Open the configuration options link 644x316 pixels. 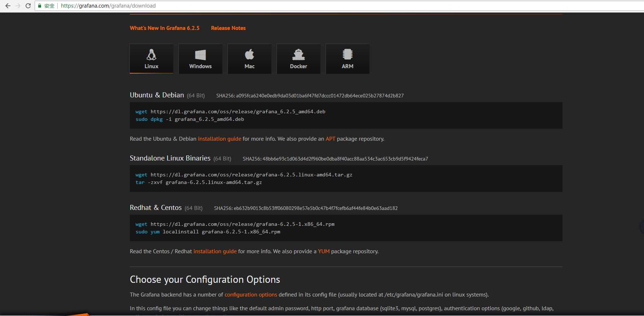tap(251, 295)
